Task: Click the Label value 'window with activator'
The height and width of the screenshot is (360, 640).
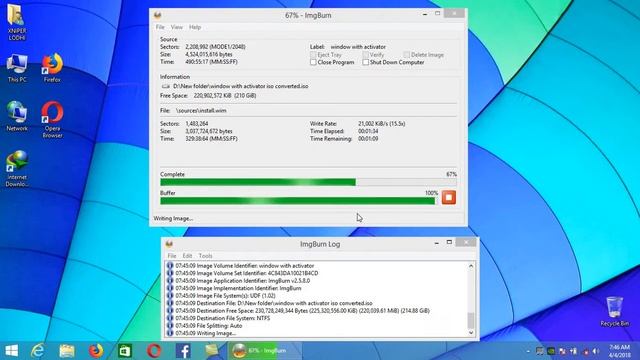Action: click(358, 47)
